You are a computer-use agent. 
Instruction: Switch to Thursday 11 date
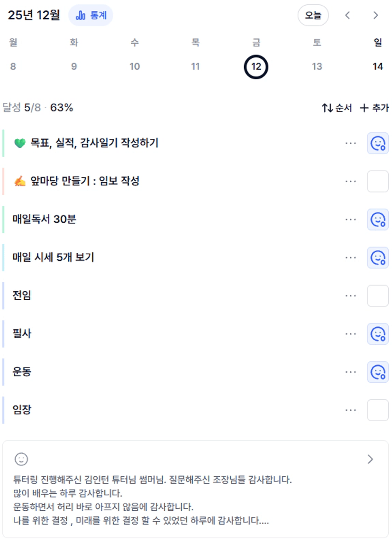195,66
